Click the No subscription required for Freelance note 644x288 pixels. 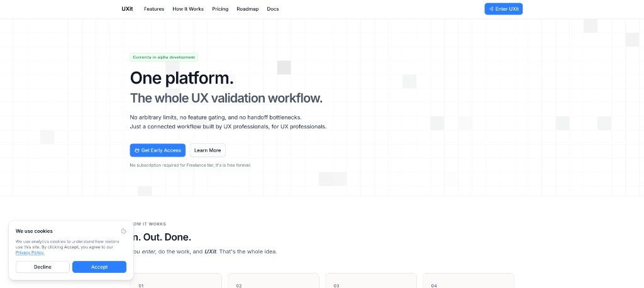[x=191, y=165]
